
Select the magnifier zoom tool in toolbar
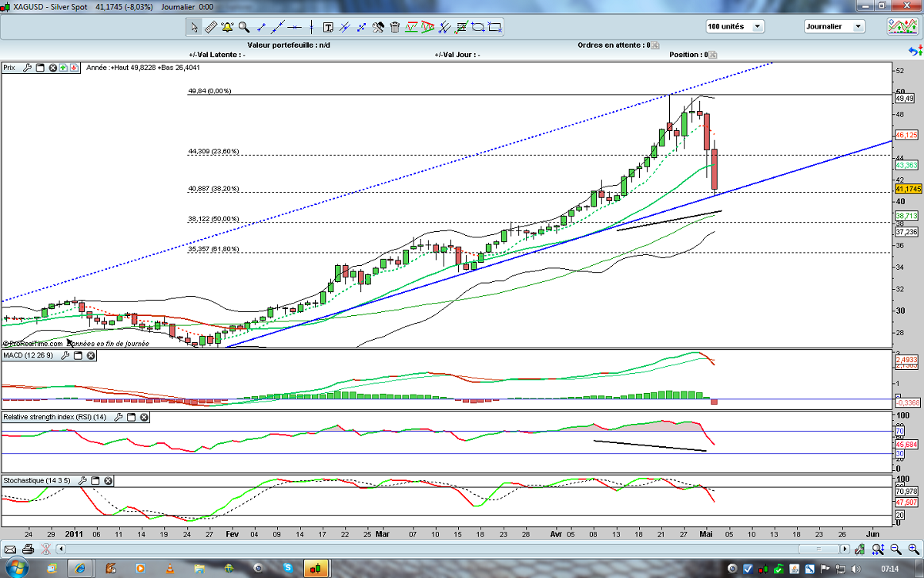(x=243, y=27)
